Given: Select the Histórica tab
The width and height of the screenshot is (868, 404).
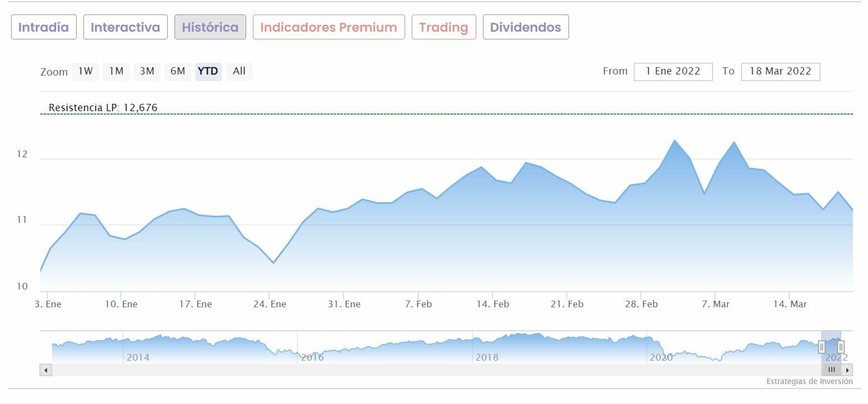Looking at the screenshot, I should coord(210,27).
